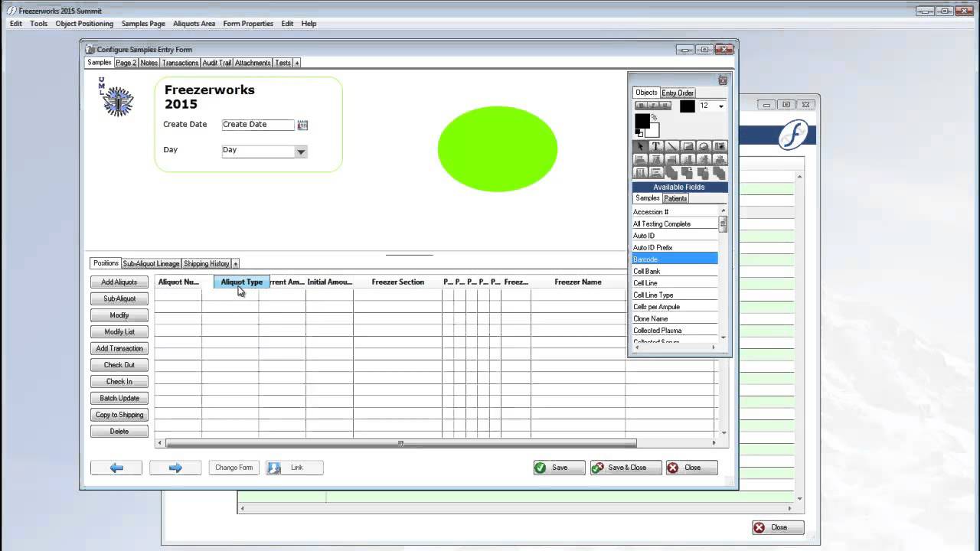Open the Sub-Aliquot Lineage tab
Screen dimensions: 980x551
click(x=151, y=263)
